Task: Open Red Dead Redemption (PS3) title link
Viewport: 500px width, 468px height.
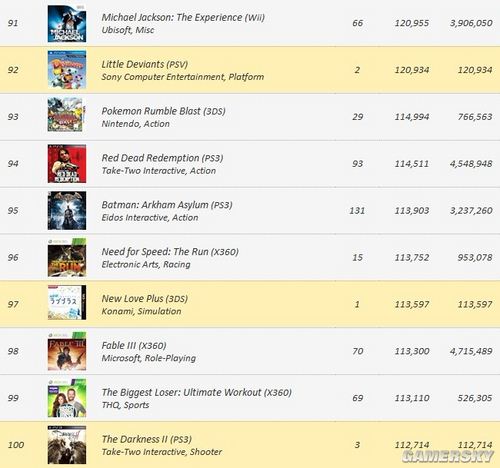Action: 162,158
